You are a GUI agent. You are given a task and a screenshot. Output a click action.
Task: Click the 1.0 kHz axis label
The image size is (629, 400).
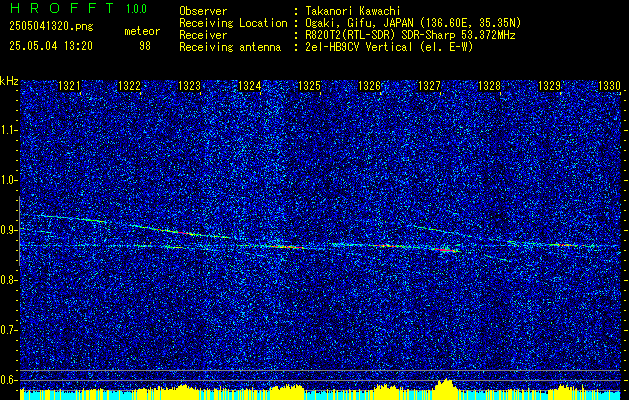pos(8,180)
